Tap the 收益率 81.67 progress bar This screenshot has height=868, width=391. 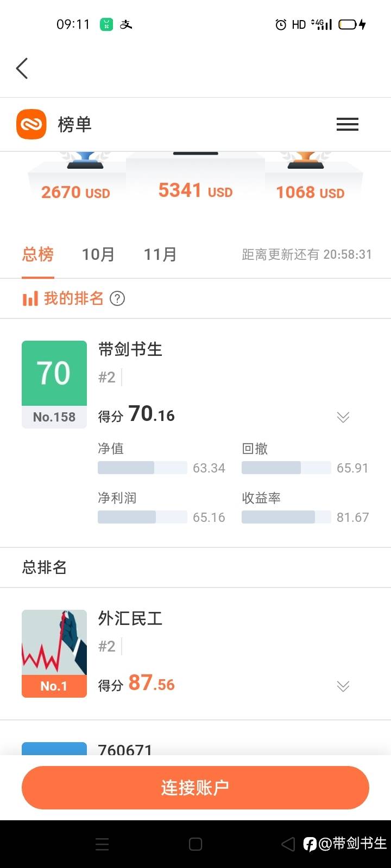point(286,517)
